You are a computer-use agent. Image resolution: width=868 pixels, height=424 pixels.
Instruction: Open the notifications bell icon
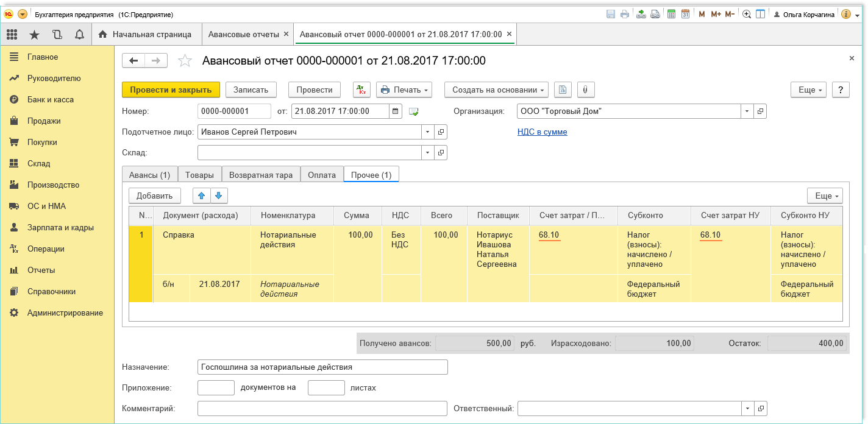point(79,34)
